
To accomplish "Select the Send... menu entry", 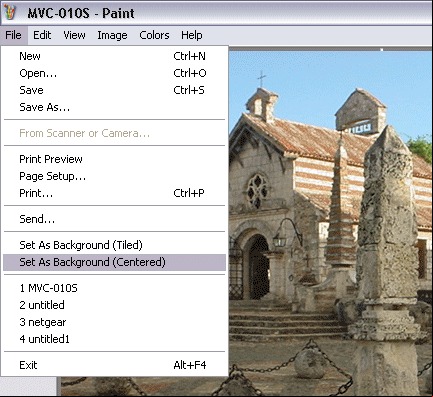I will pos(114,219).
